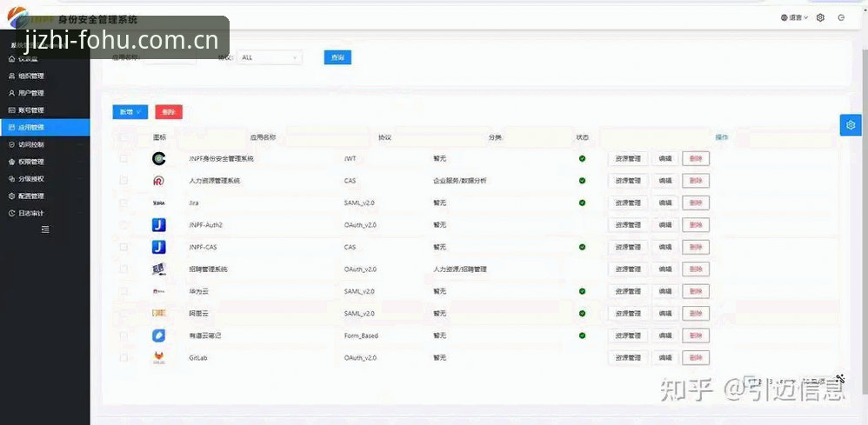Click 资源管理 for the 招聘管理系统 row
The width and height of the screenshot is (868, 425).
[628, 269]
